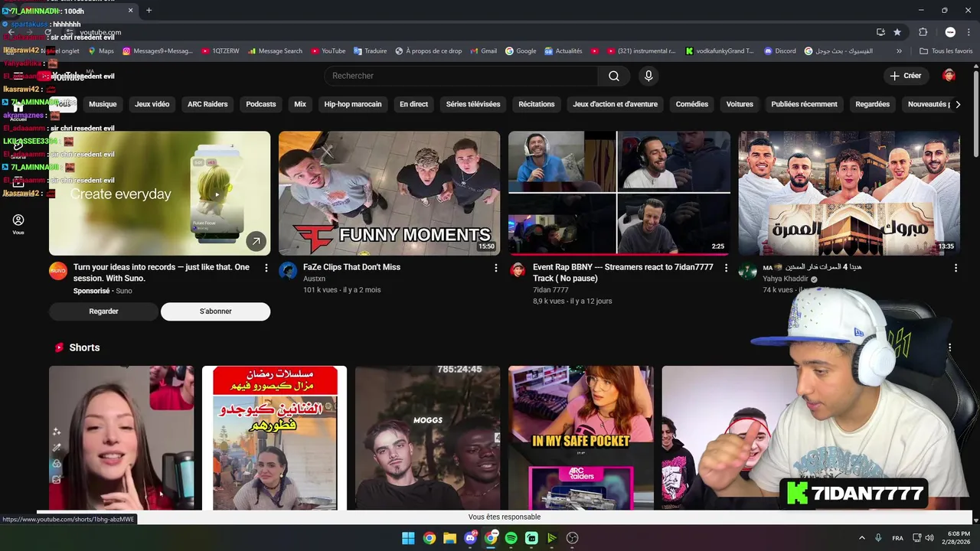Open the Discord bookmark
Image resolution: width=980 pixels, height=551 pixels.
click(x=779, y=51)
